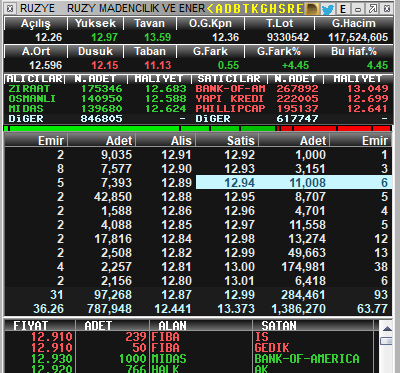Click the yellow 'R' toolbar letter
The image size is (400, 373).
tap(290, 9)
